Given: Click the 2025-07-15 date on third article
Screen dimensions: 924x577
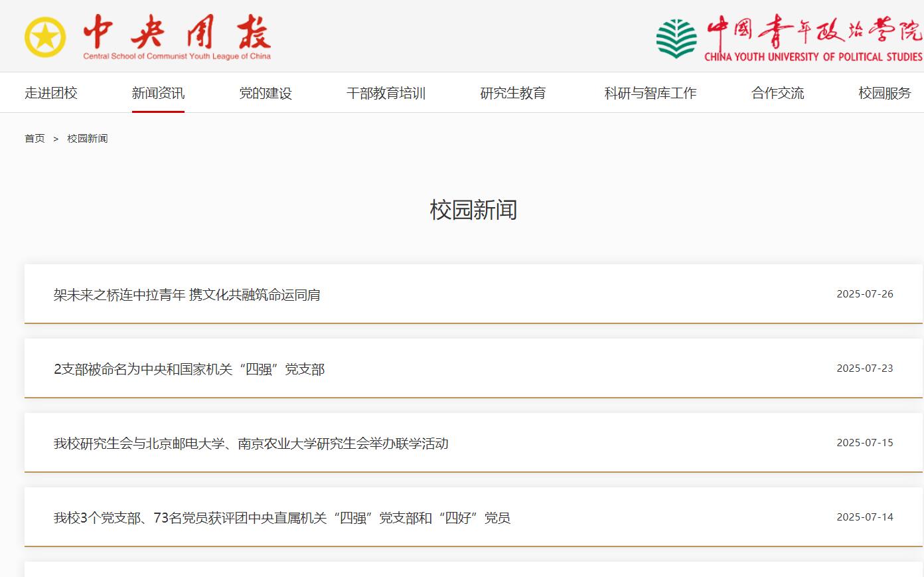Looking at the screenshot, I should (x=864, y=443).
